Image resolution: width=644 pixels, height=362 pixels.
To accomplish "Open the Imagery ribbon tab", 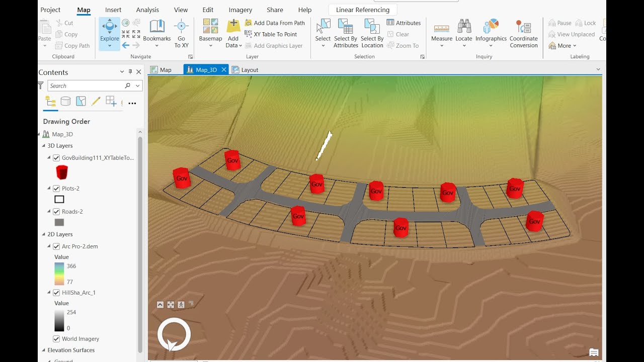I will click(240, 10).
